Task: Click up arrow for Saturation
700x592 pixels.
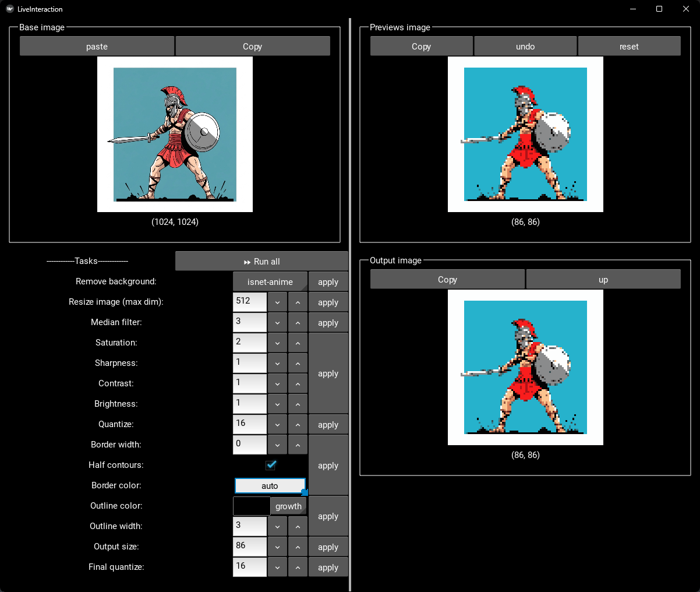Action: tap(298, 343)
